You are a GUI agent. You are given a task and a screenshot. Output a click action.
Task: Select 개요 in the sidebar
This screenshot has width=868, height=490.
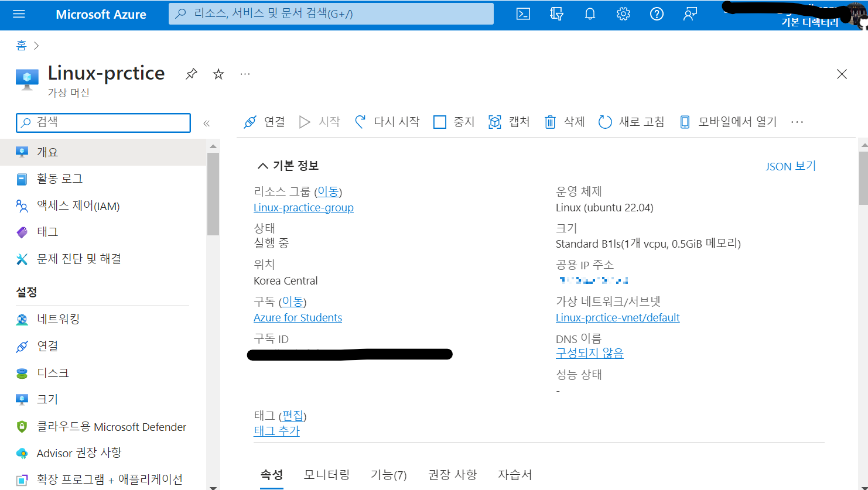pyautogui.click(x=103, y=152)
